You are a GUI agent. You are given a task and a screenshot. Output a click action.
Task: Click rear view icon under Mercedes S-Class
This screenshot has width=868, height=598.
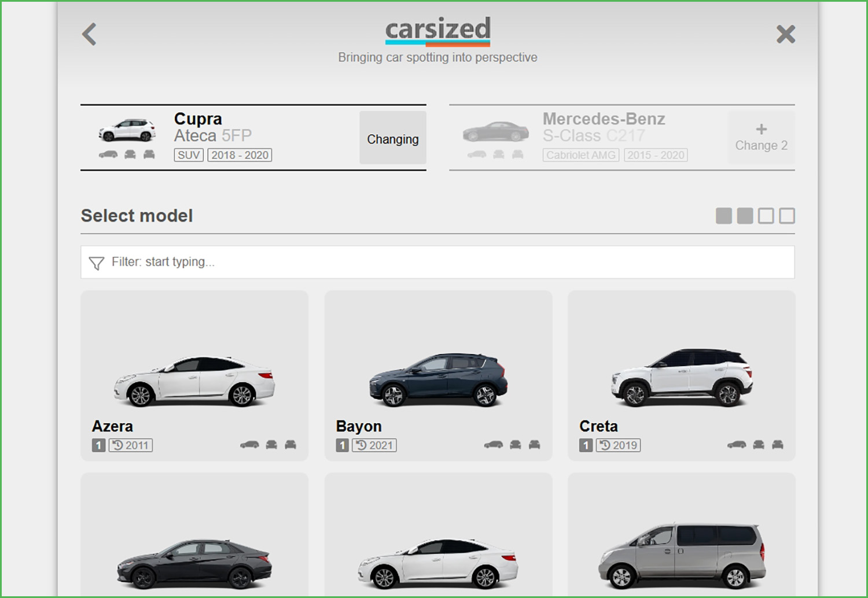[518, 154]
